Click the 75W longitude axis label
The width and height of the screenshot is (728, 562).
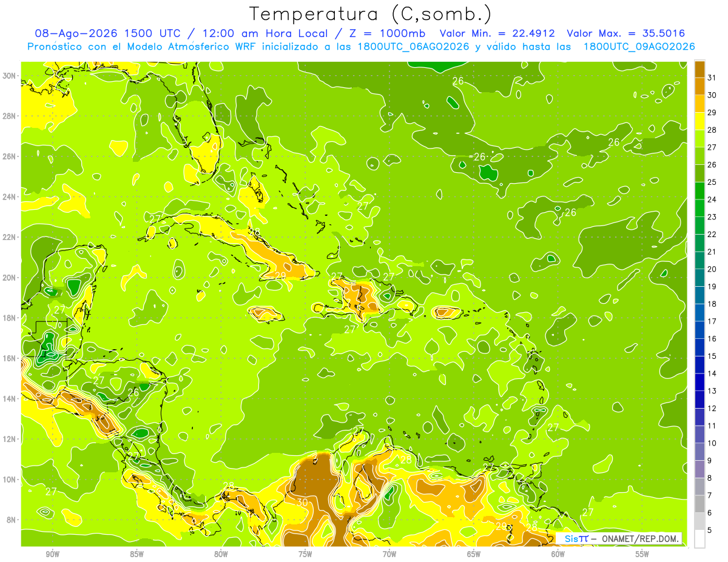coord(305,554)
